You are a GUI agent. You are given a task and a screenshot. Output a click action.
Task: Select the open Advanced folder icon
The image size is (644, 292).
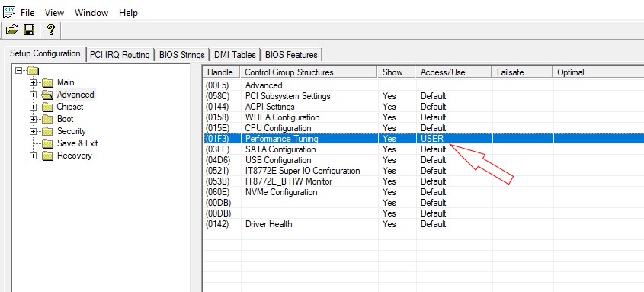[48, 95]
